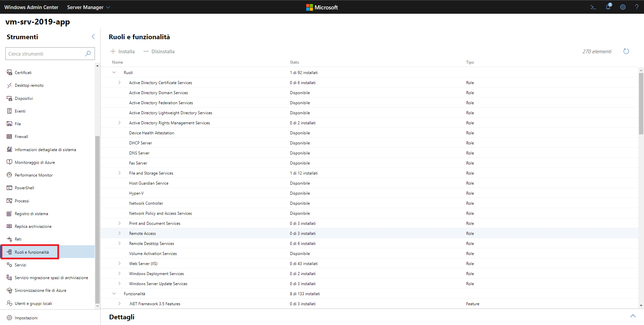Select Device Health Attestation row
This screenshot has width=644, height=325.
(369, 133)
